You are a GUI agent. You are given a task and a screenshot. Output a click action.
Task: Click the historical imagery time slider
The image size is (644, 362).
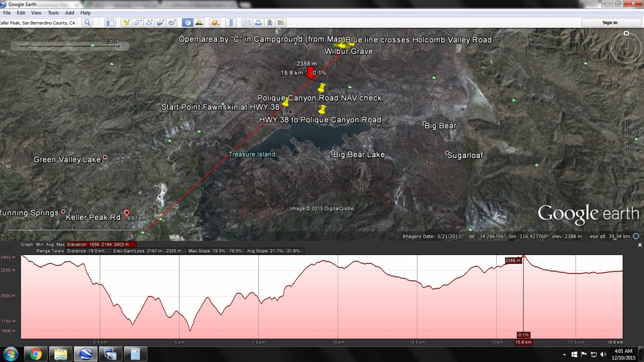(x=69, y=46)
